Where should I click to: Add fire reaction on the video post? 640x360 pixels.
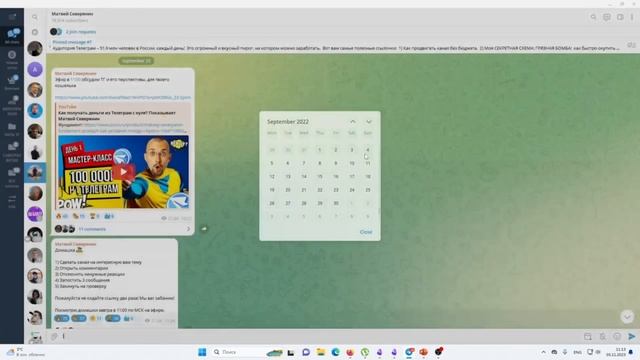(x=62, y=216)
